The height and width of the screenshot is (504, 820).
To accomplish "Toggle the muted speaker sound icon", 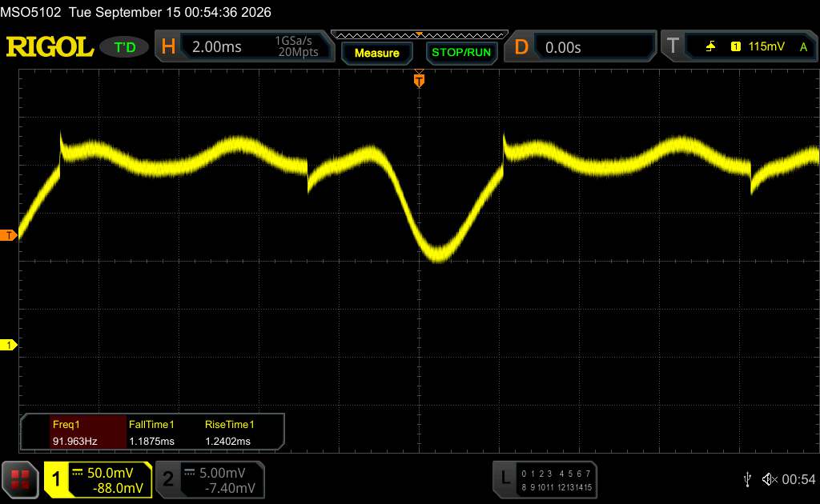I will [770, 479].
